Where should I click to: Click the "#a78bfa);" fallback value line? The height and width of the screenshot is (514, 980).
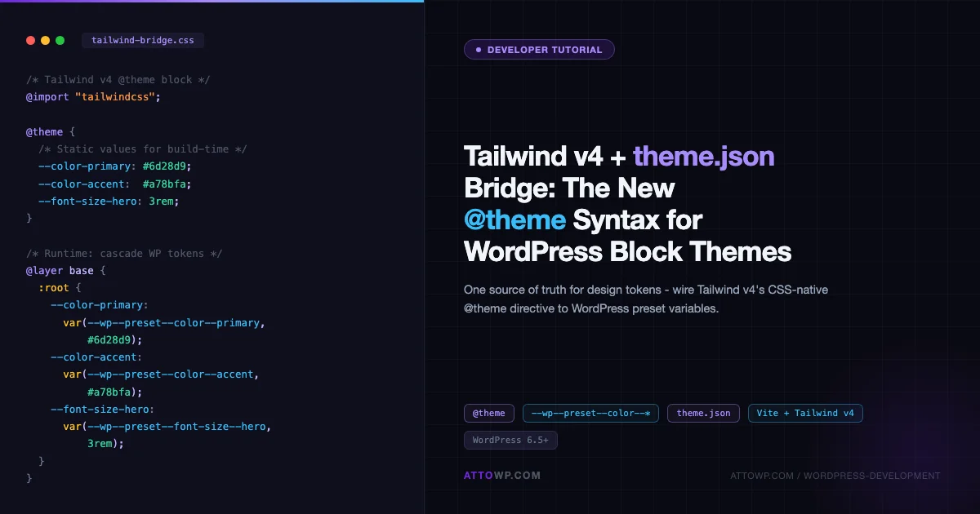(x=115, y=392)
